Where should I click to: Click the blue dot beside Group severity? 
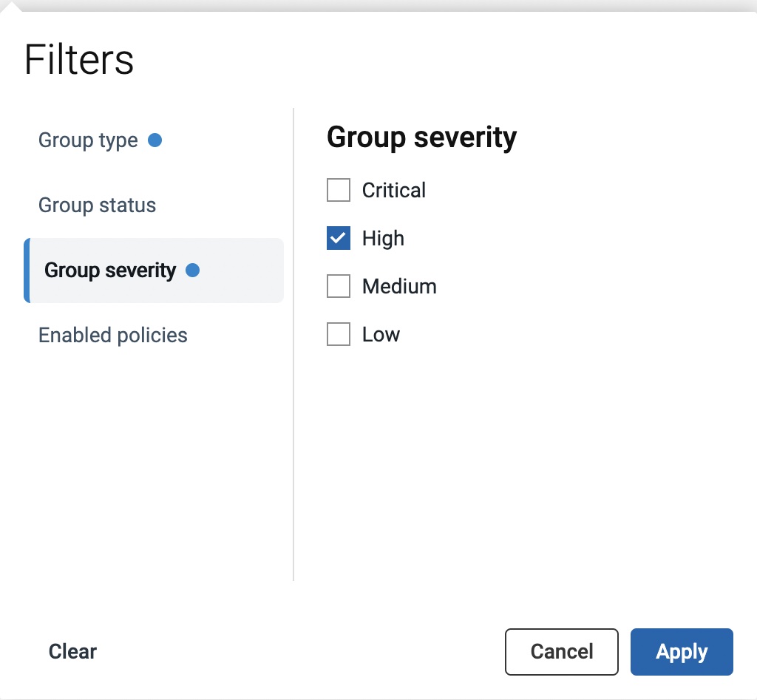click(x=193, y=271)
